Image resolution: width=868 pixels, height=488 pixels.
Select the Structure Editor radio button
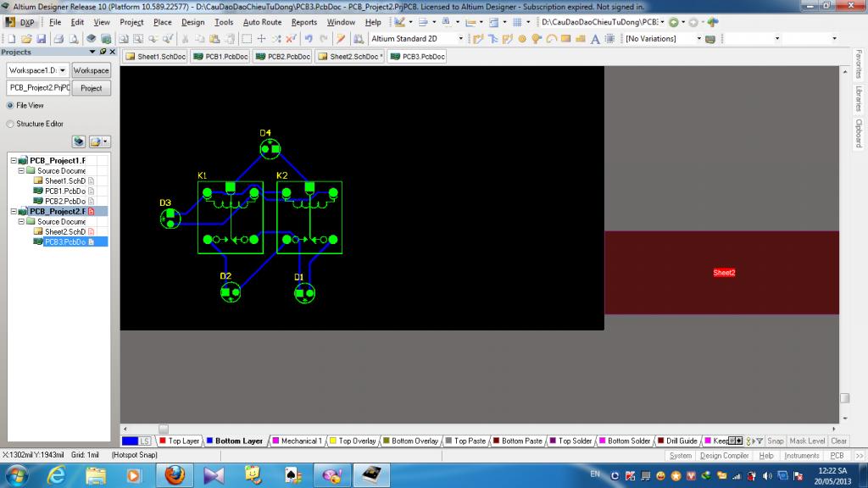pos(10,124)
